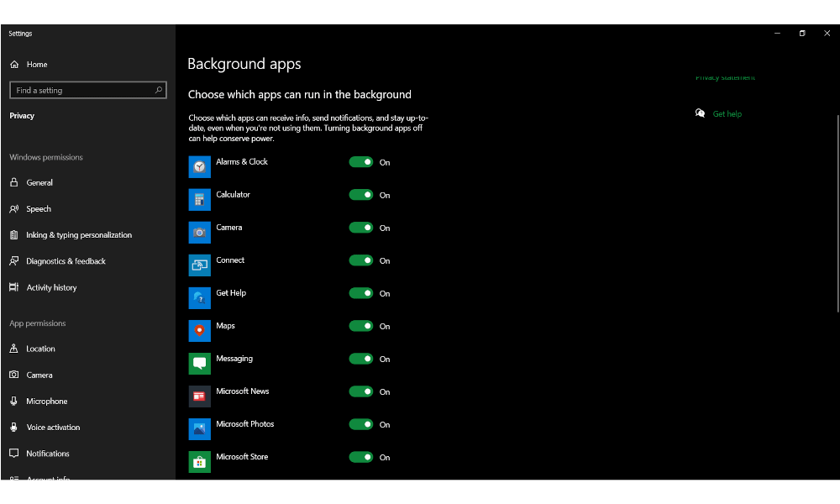Image resolution: width=840 pixels, height=504 pixels.
Task: Click the Calculator app icon
Action: 199,199
